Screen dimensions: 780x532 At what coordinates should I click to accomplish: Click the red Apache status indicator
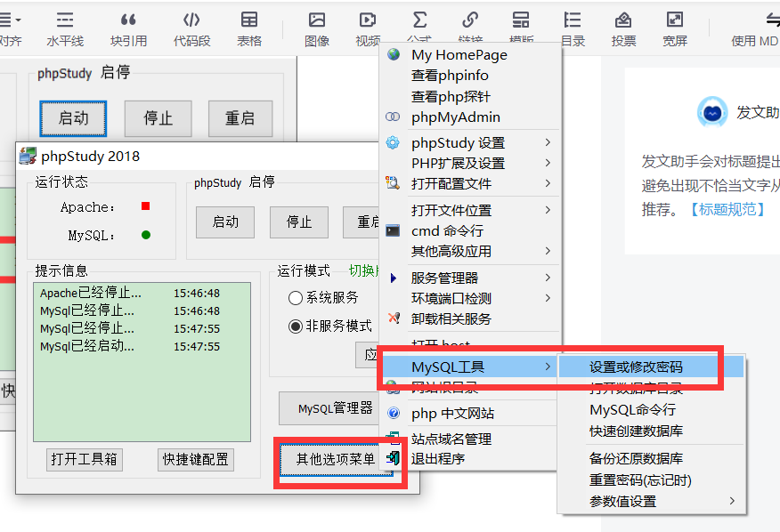[146, 206]
